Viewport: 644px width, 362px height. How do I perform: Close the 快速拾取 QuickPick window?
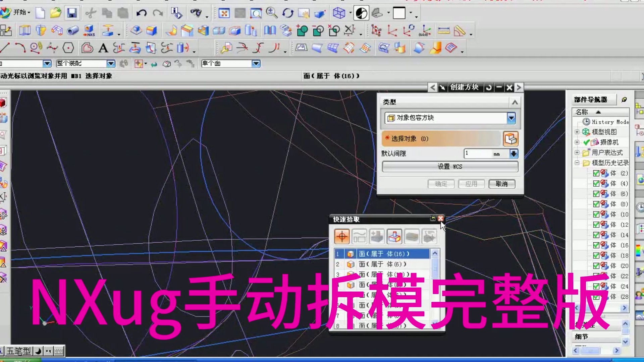(440, 218)
